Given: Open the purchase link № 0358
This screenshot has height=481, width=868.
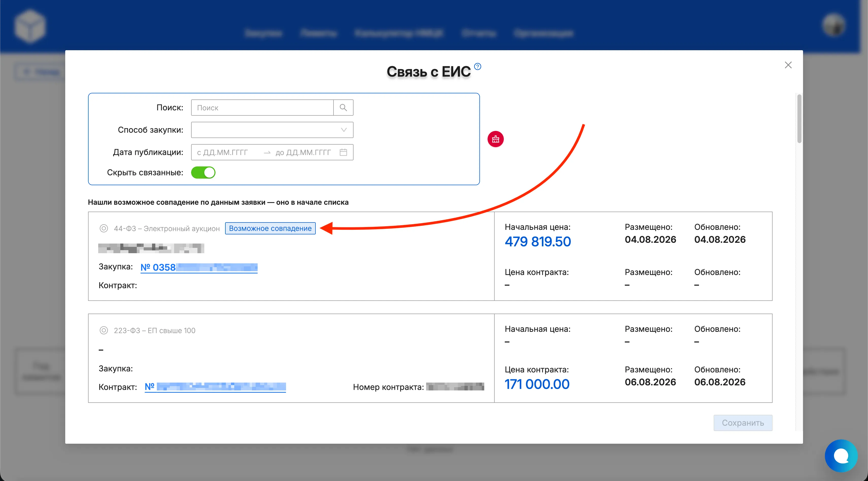Looking at the screenshot, I should [x=199, y=267].
